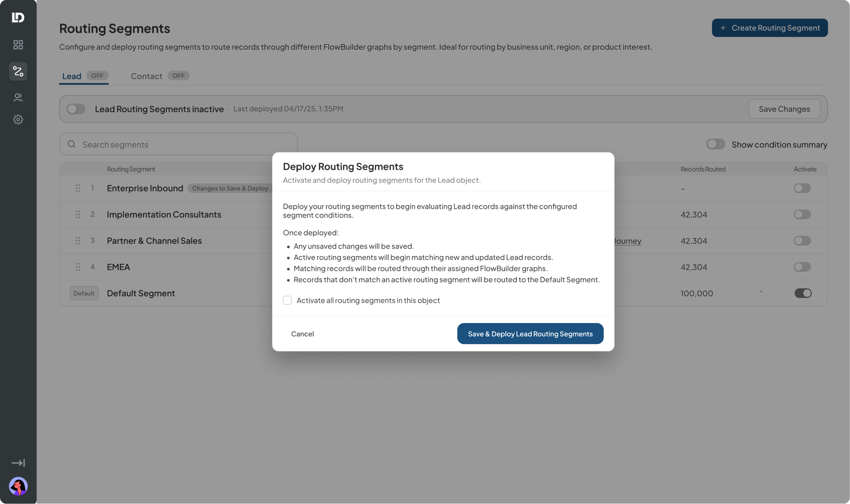Click Save & Deploy Lead Routing Segments
Image resolution: width=850 pixels, height=504 pixels.
[530, 334]
